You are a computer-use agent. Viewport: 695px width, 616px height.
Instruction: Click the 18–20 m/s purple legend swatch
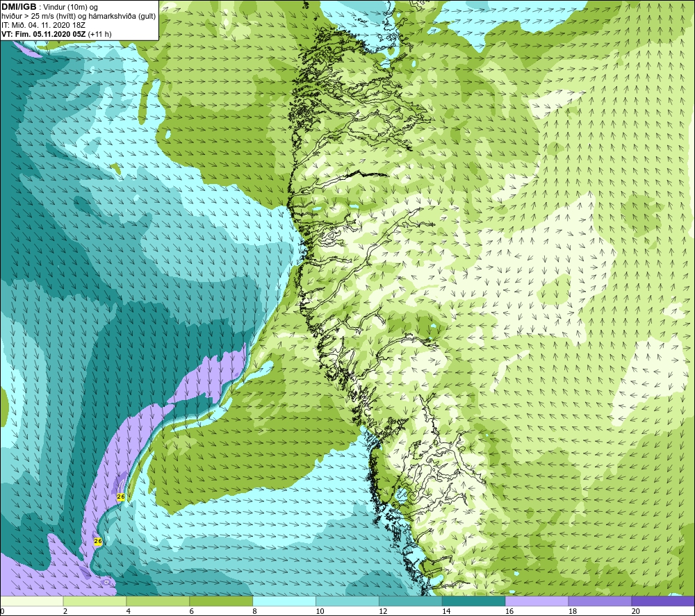tap(600, 601)
